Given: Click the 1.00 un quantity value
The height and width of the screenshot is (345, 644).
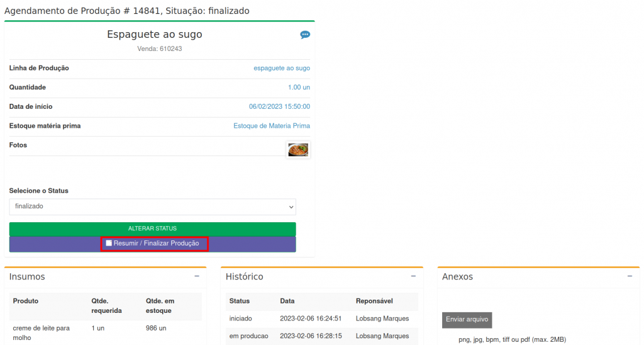Looking at the screenshot, I should pyautogui.click(x=299, y=88).
